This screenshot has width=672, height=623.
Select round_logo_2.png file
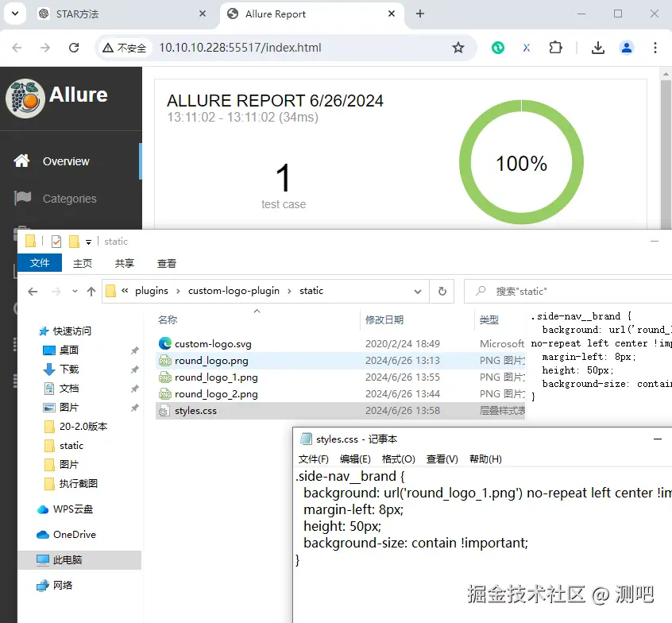click(x=340, y=394)
